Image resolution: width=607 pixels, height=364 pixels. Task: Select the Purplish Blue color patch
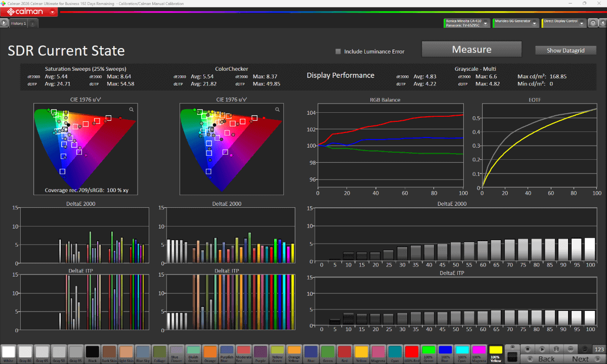coord(227,353)
